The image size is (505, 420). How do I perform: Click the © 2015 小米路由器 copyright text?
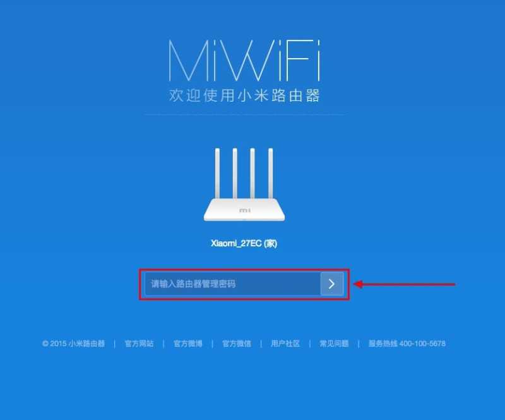(73, 344)
